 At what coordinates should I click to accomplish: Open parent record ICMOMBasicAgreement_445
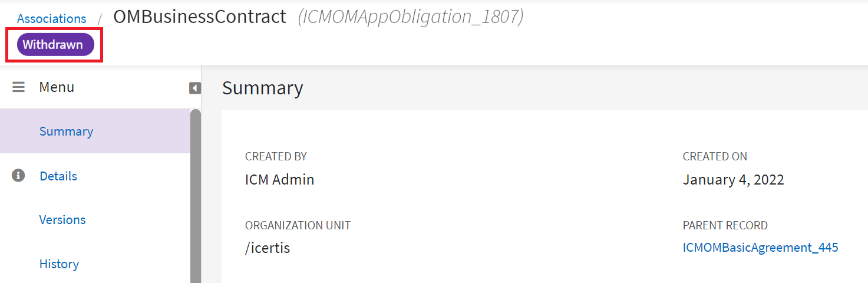coord(760,248)
